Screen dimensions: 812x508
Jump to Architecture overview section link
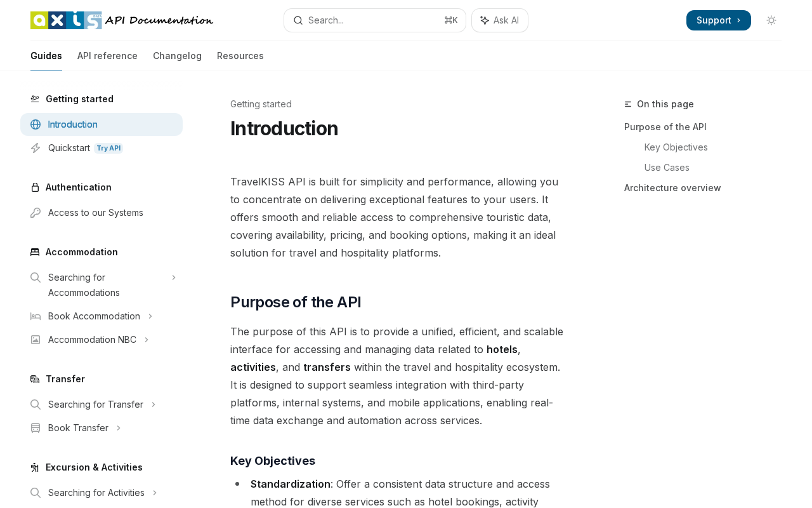[x=672, y=188]
